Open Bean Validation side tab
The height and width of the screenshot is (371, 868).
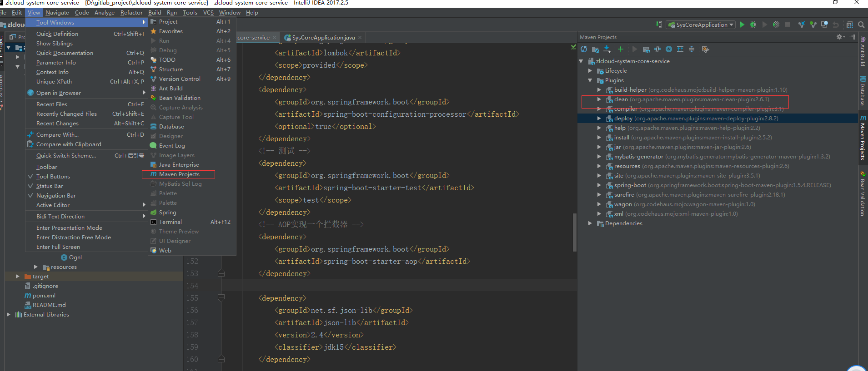[x=863, y=193]
